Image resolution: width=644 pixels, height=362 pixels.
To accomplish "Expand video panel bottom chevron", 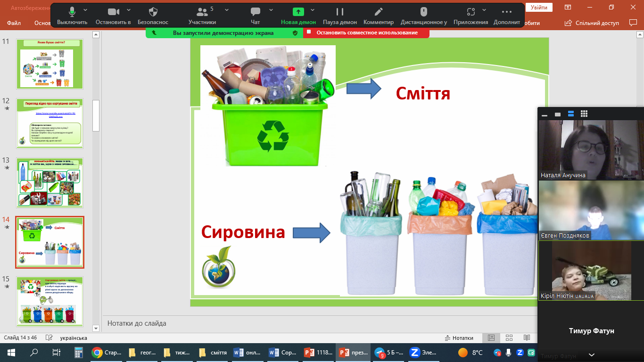I will [592, 355].
